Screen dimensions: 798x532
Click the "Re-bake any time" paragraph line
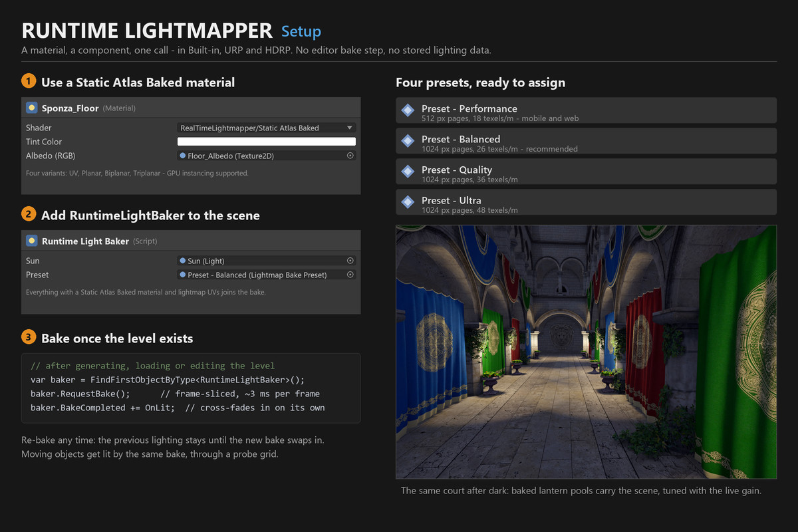coord(174,440)
